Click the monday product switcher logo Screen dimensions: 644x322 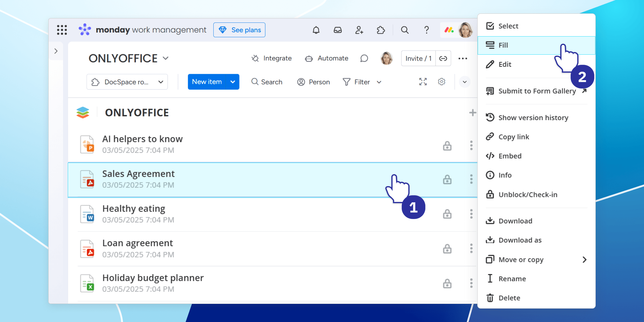click(x=449, y=30)
